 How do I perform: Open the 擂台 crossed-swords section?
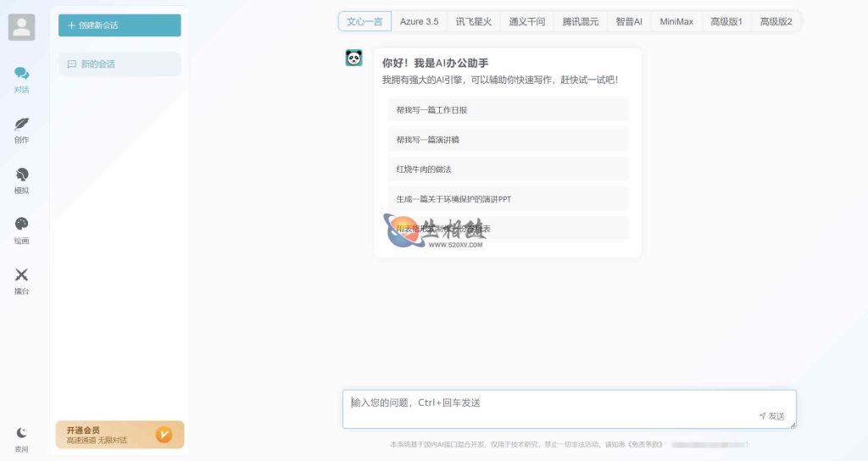[x=21, y=281]
